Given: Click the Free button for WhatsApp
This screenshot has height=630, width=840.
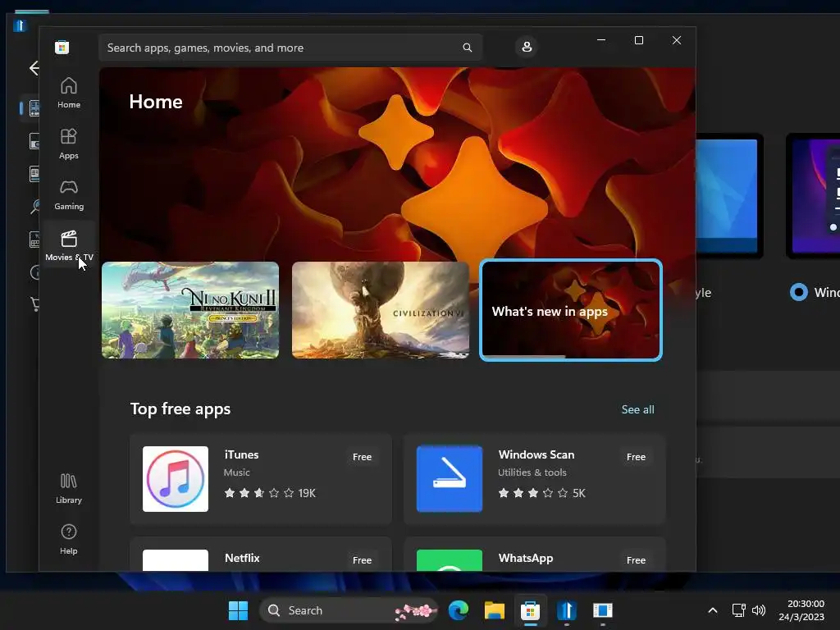Looking at the screenshot, I should coord(636,559).
